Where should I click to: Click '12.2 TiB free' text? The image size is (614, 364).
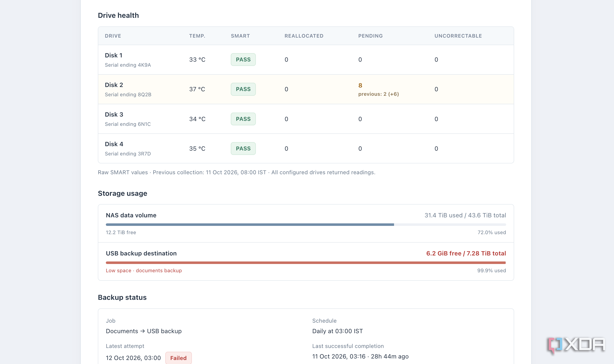click(x=121, y=232)
